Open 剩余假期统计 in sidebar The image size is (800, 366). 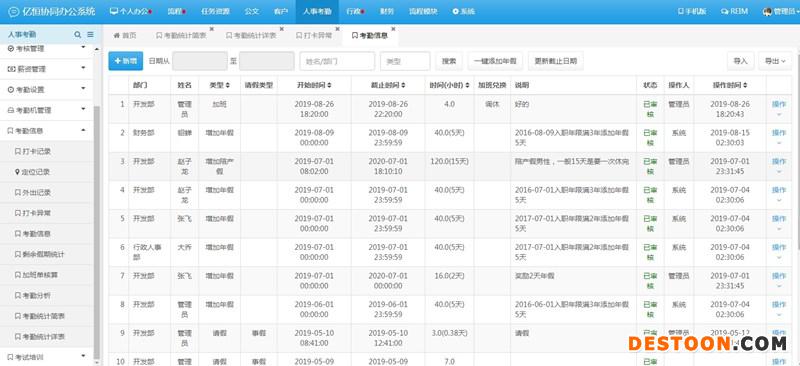tap(47, 254)
